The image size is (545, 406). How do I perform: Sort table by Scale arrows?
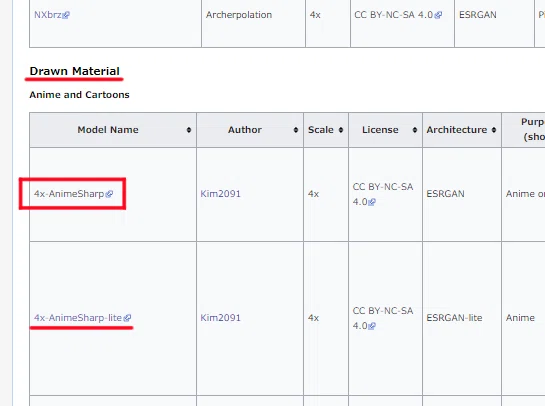[341, 130]
